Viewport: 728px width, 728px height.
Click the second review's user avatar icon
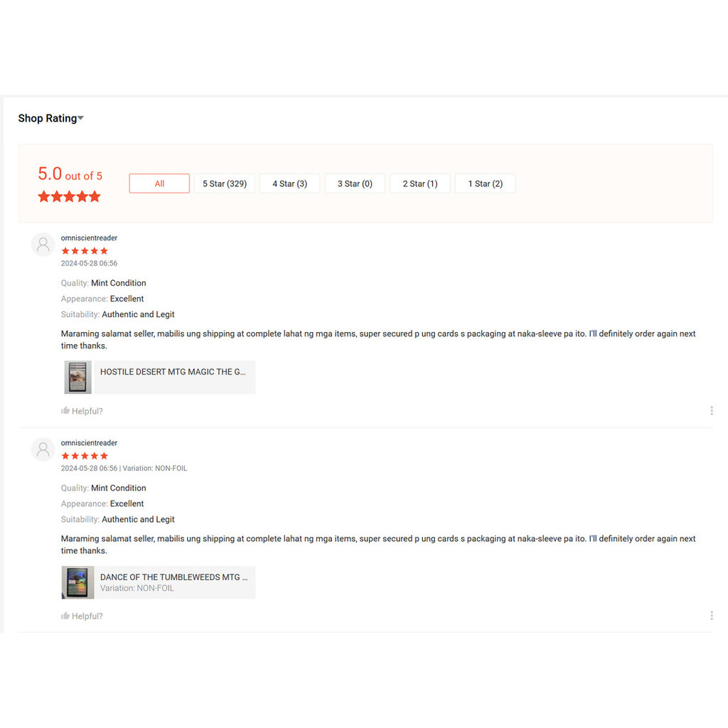43,449
